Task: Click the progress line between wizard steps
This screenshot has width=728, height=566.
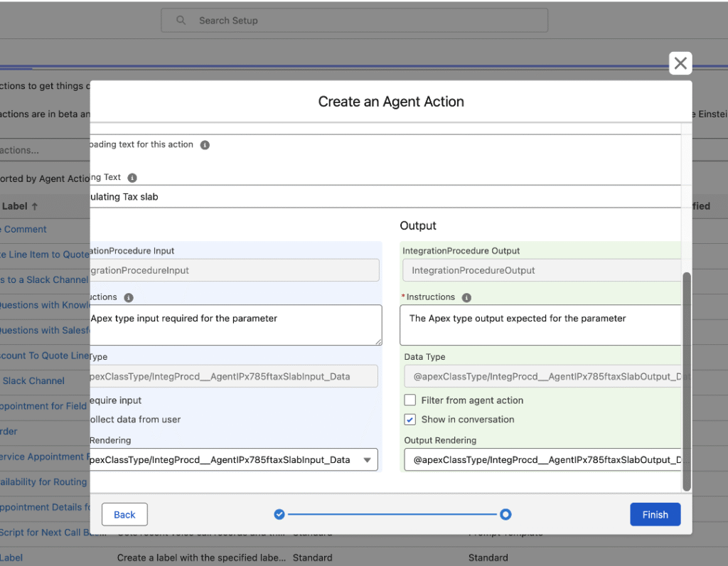Action: tap(392, 515)
